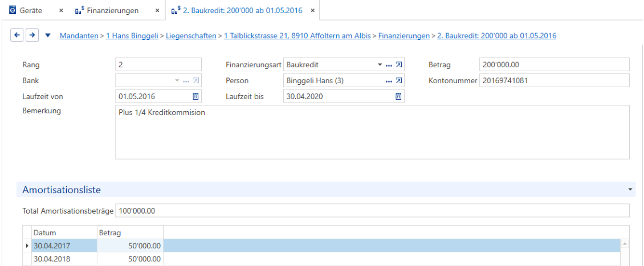
Task: Collapse the Amortisationsliste section
Action: 630,190
